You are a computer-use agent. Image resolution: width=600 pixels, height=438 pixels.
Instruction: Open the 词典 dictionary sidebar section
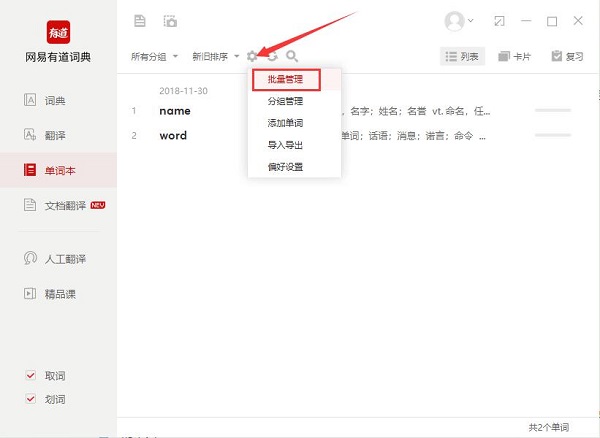click(57, 101)
